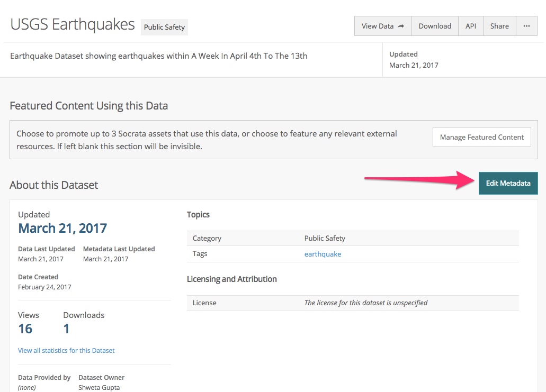Click the dataset description text
546x392 pixels.
(159, 56)
